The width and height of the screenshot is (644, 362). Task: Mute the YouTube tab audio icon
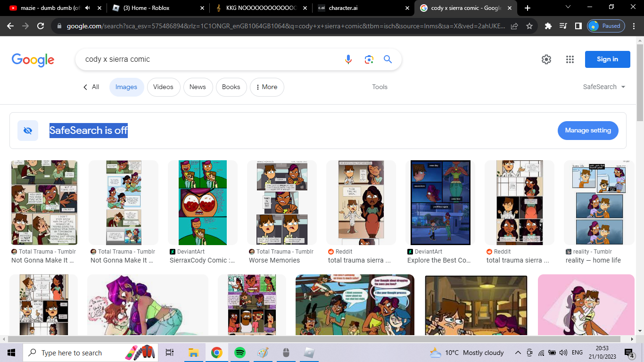point(88,8)
